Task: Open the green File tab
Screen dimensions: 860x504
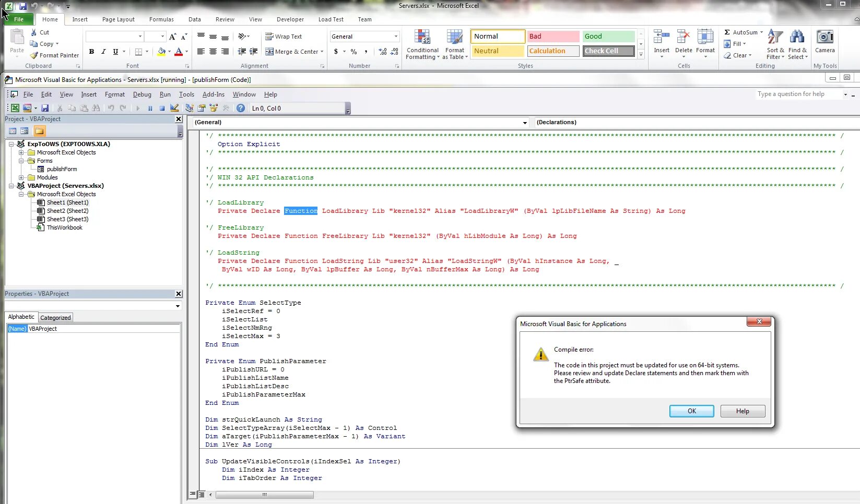Action: 19,19
